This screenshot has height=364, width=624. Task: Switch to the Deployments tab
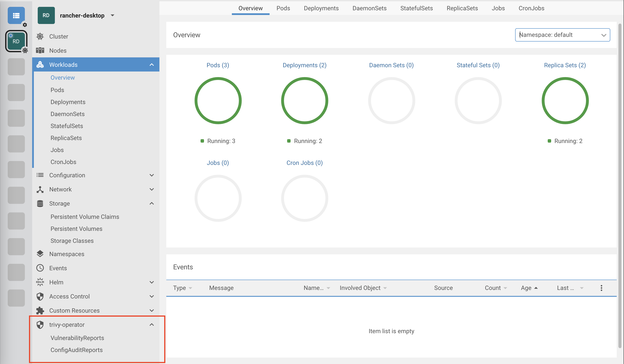pos(321,8)
